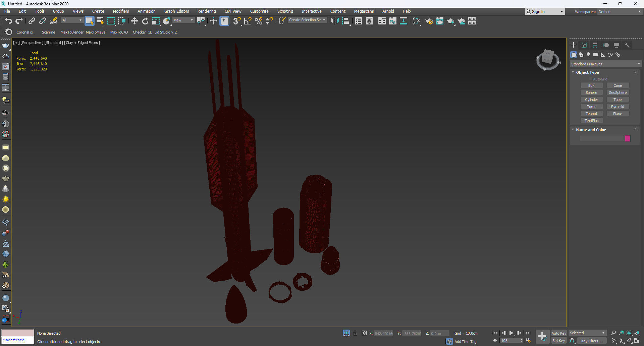Click the Maximize Viewport Toggle icon
The height and width of the screenshot is (346, 644).
pyautogui.click(x=637, y=341)
